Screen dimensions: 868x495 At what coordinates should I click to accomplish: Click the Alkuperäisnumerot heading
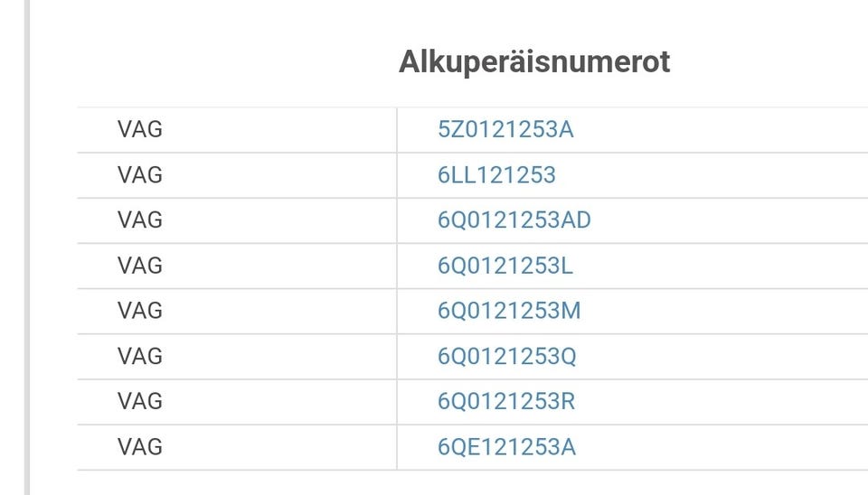pyautogui.click(x=534, y=62)
